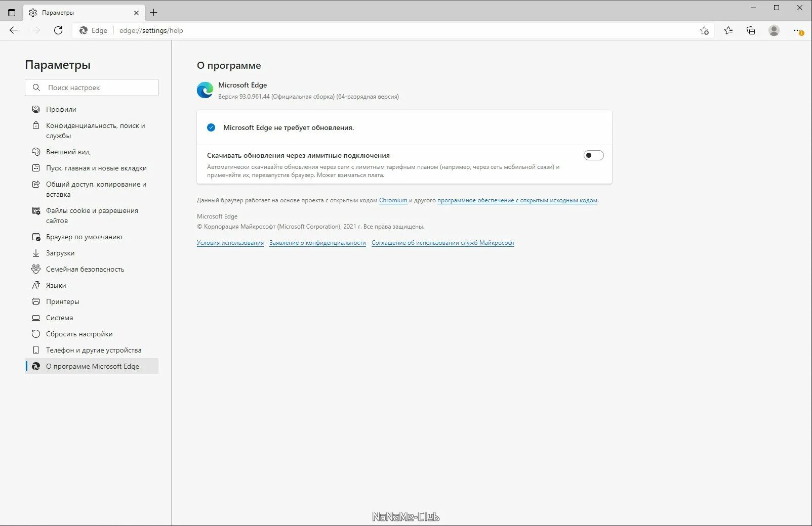Focus the Поиск настроек search field
The width and height of the screenshot is (812, 526).
(92, 87)
